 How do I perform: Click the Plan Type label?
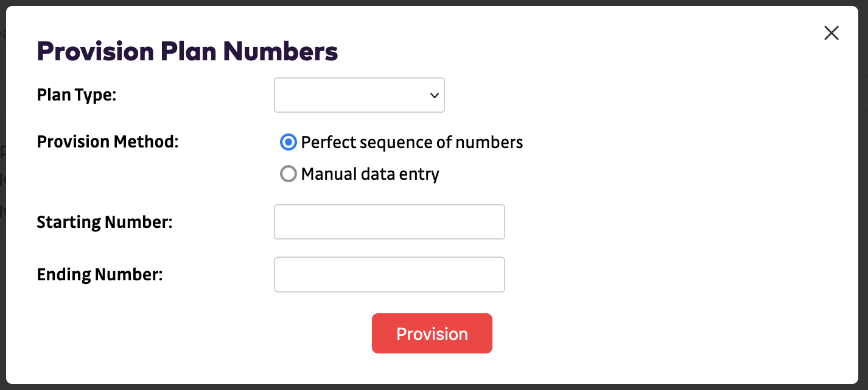(75, 95)
